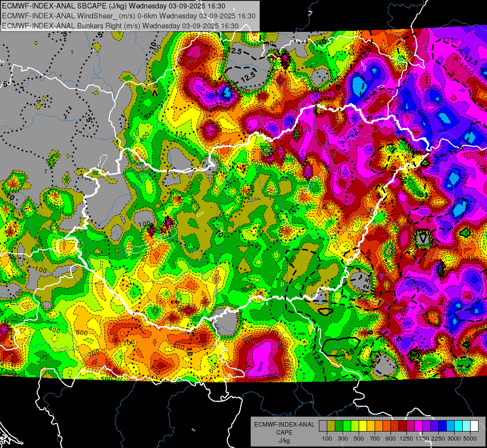487x448 pixels.
Task: Click the white swatch ending the legend
Action: coord(474,426)
